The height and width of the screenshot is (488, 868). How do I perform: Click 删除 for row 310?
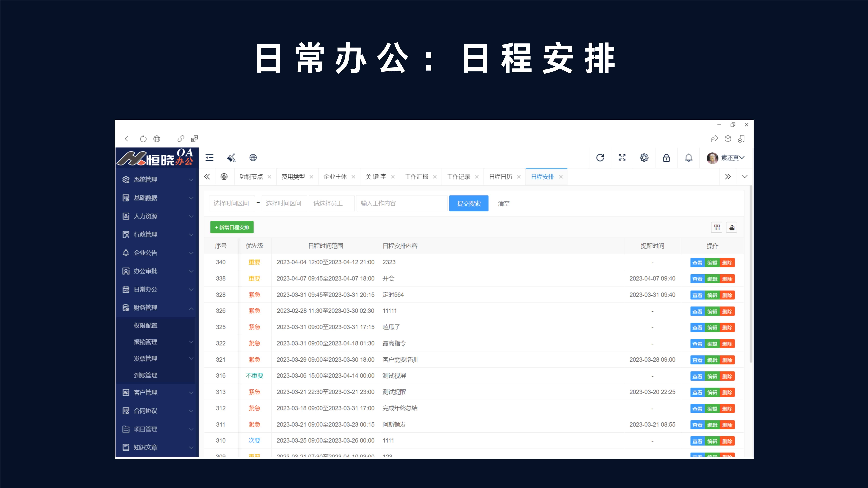click(x=727, y=441)
